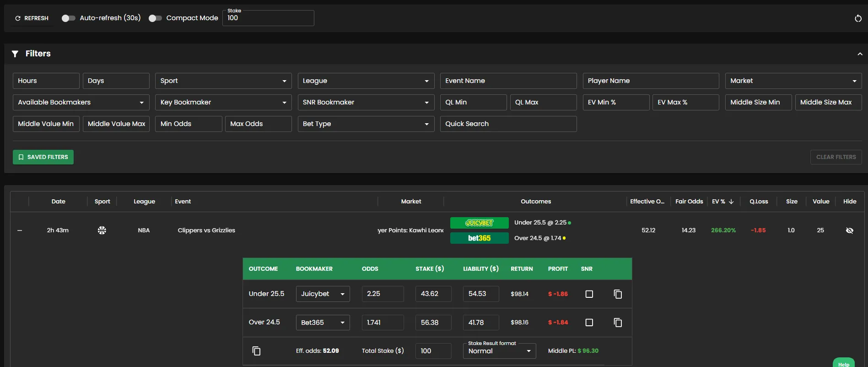This screenshot has height=367, width=868.
Task: Edit Over 24.5 stake field 56.38
Action: pyautogui.click(x=433, y=323)
